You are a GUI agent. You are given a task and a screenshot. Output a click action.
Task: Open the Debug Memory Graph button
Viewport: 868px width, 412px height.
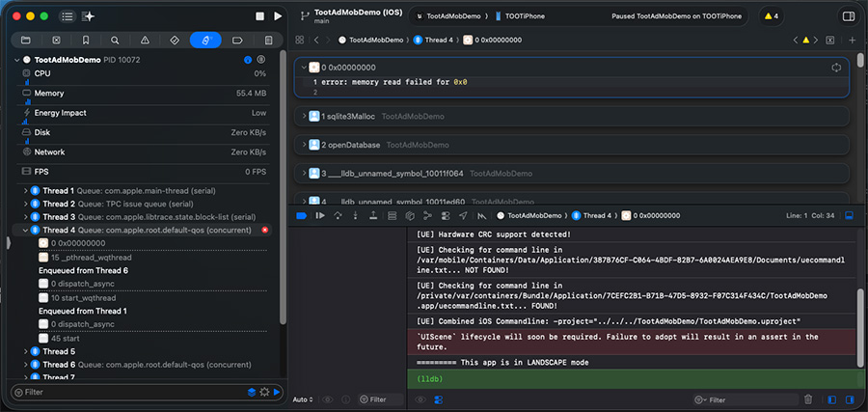[427, 215]
